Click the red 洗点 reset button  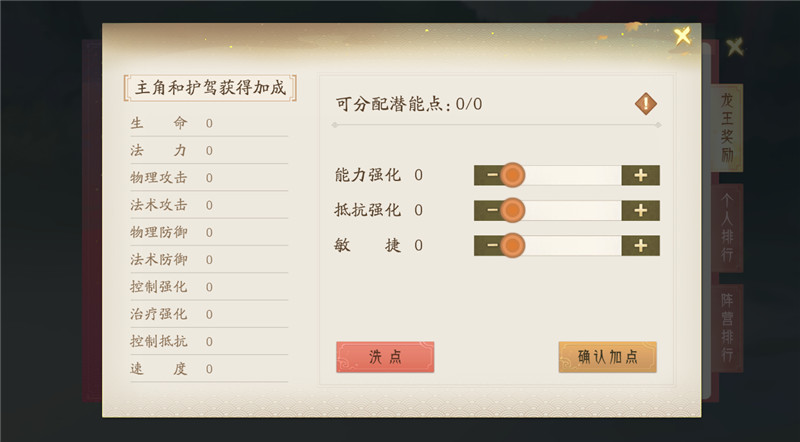tap(385, 357)
